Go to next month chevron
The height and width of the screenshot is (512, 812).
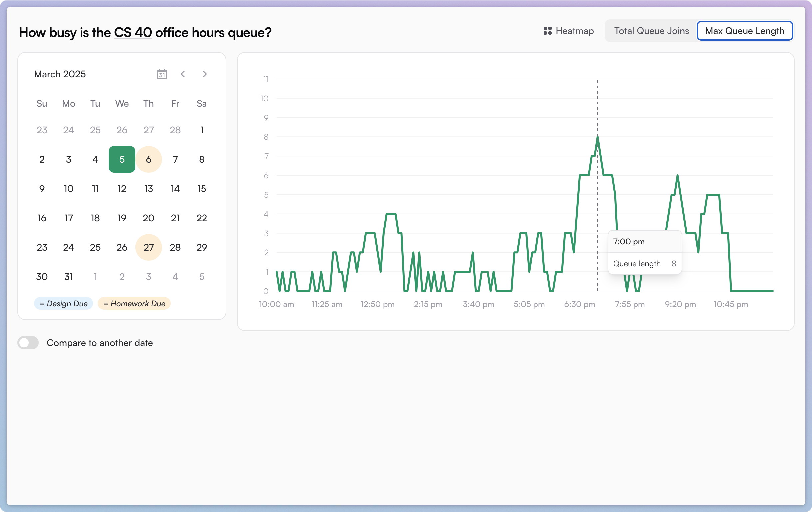pos(205,74)
